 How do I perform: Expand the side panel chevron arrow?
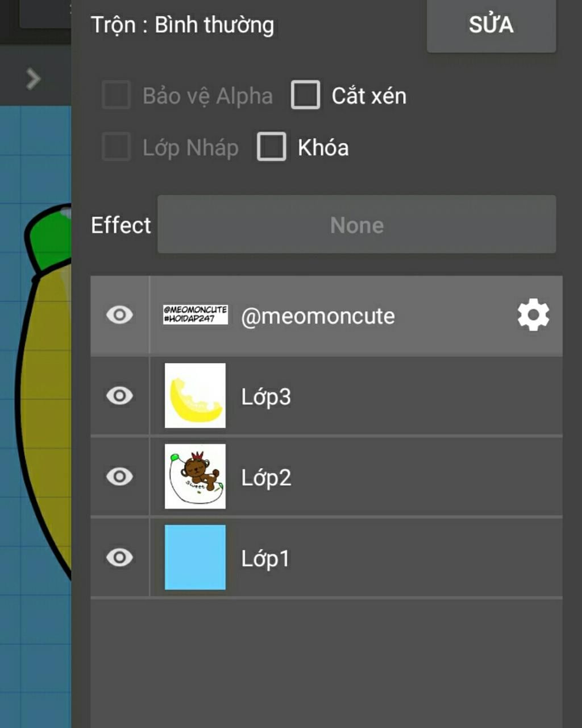click(x=34, y=79)
